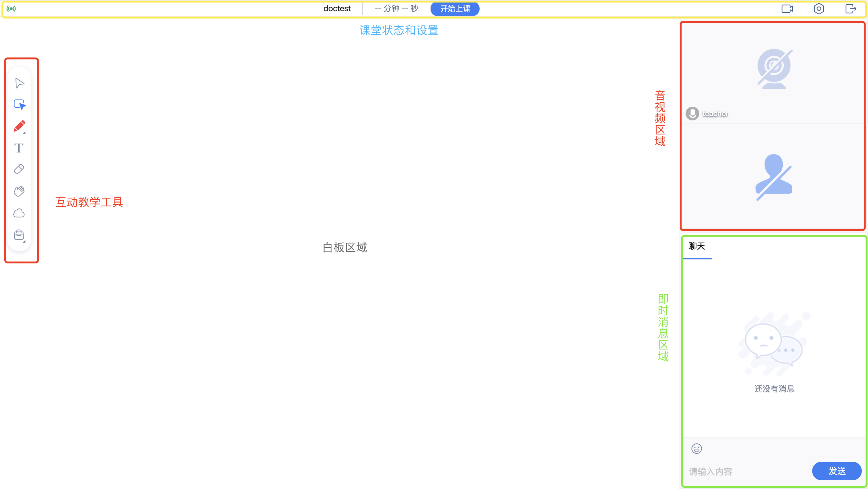Screen dimensions: 868x489
Task: Select the area selection tool
Action: 20,105
